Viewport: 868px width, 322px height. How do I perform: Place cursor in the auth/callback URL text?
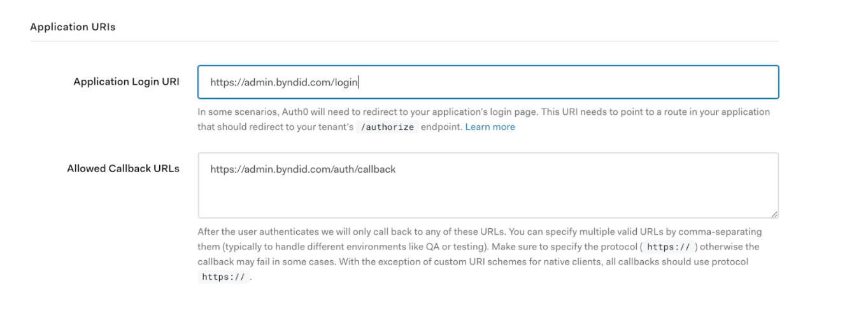(303, 170)
